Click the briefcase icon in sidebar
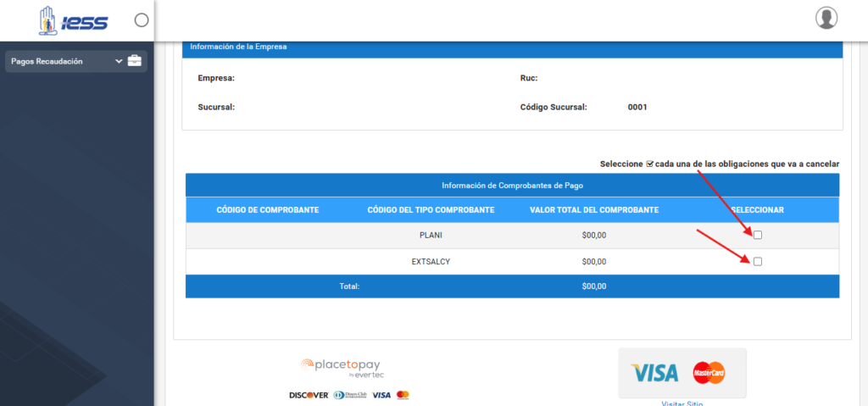The height and width of the screenshot is (406, 868). tap(135, 61)
